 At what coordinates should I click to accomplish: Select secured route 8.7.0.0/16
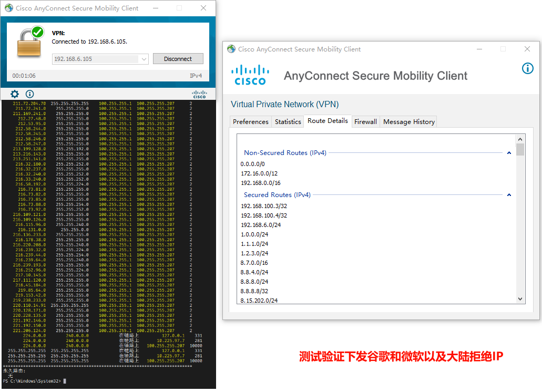tap(254, 263)
